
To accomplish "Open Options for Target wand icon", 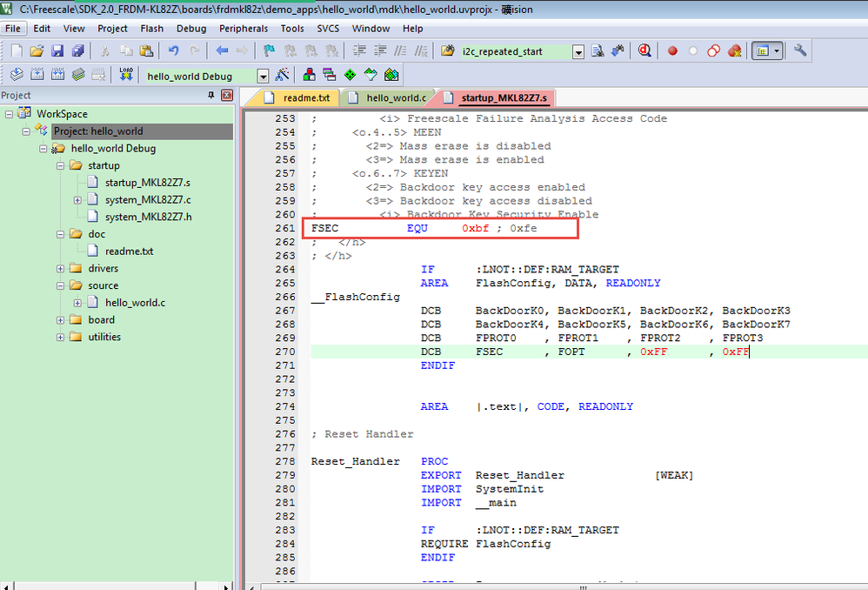I will pos(282,75).
